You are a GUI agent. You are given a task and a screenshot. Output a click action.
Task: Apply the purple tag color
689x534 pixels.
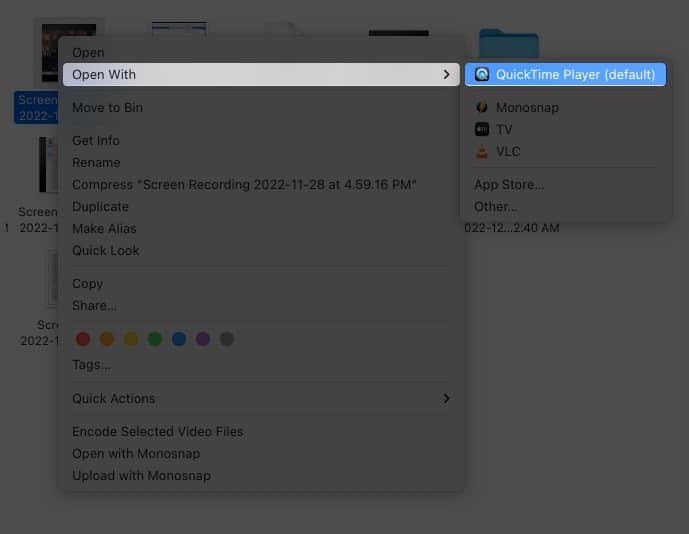pyautogui.click(x=203, y=339)
